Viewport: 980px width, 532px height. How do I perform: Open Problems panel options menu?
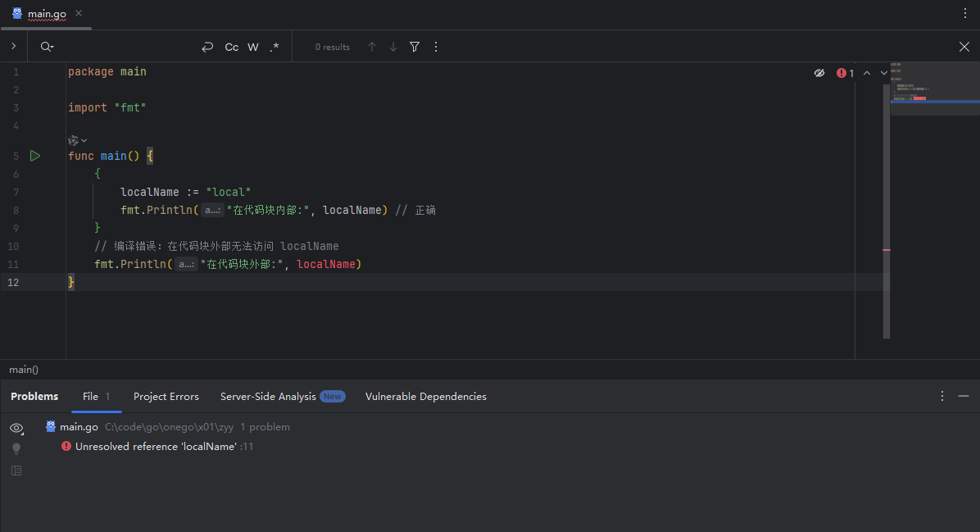(942, 397)
